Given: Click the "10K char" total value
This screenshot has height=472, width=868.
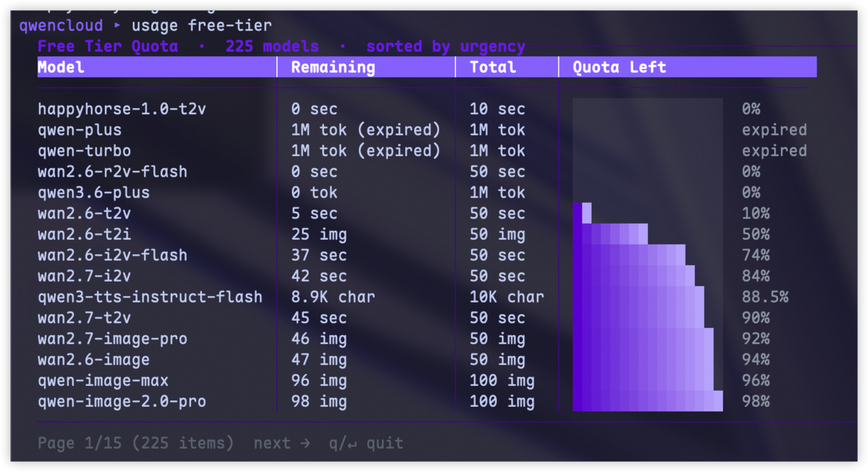Looking at the screenshot, I should coord(507,298).
